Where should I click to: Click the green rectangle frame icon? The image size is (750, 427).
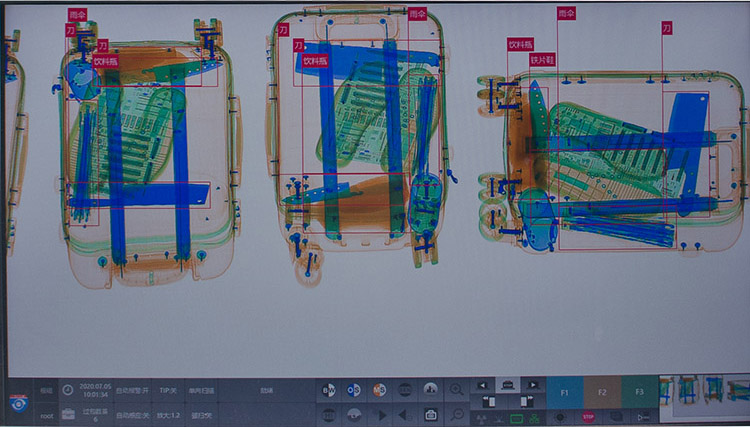[517, 416]
